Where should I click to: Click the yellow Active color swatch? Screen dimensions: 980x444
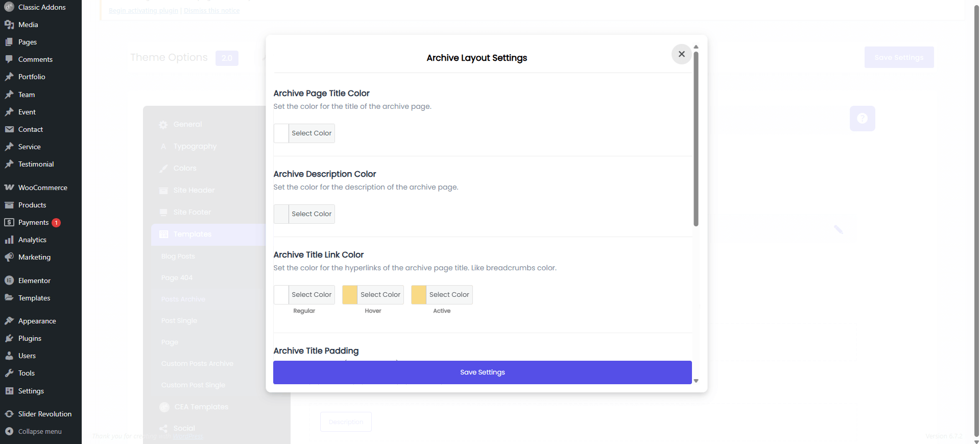pyautogui.click(x=419, y=295)
